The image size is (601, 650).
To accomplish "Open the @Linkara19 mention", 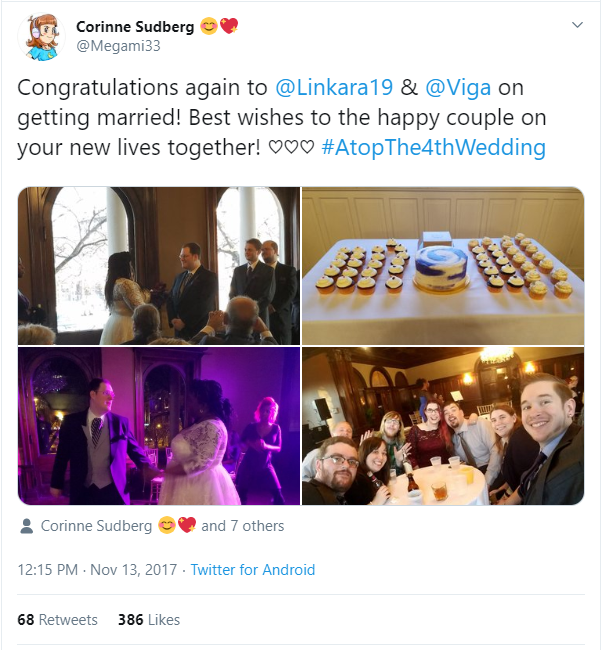I will pos(334,87).
